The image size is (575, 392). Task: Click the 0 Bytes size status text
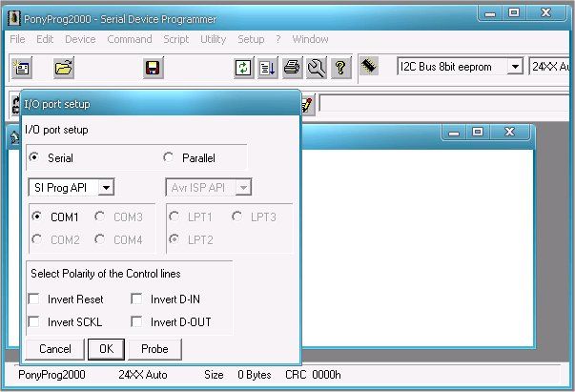[255, 375]
